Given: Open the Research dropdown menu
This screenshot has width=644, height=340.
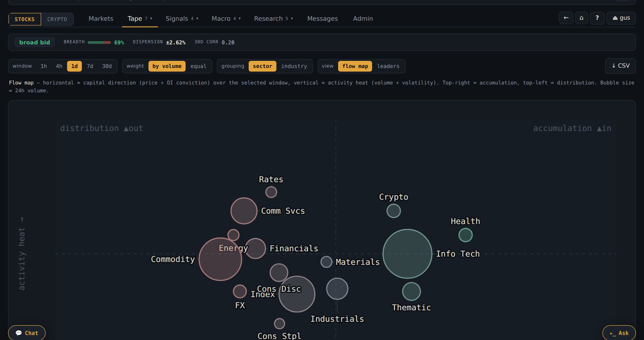Looking at the screenshot, I should click(x=273, y=19).
